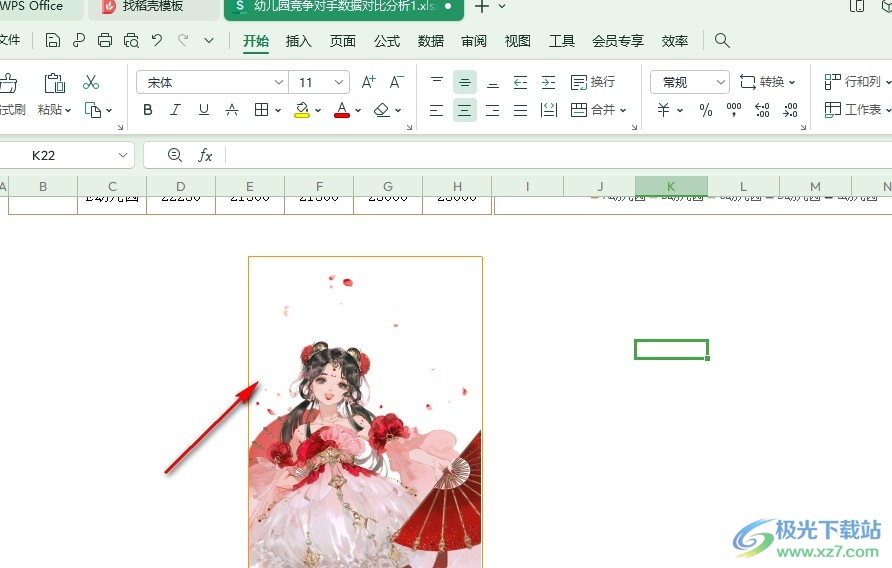The height and width of the screenshot is (568, 892).
Task: Click the Cut scissors icon
Action: pyautogui.click(x=90, y=83)
